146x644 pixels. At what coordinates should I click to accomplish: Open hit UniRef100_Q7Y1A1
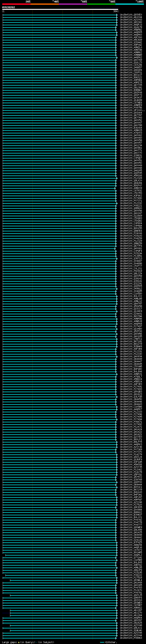(x=131, y=557)
